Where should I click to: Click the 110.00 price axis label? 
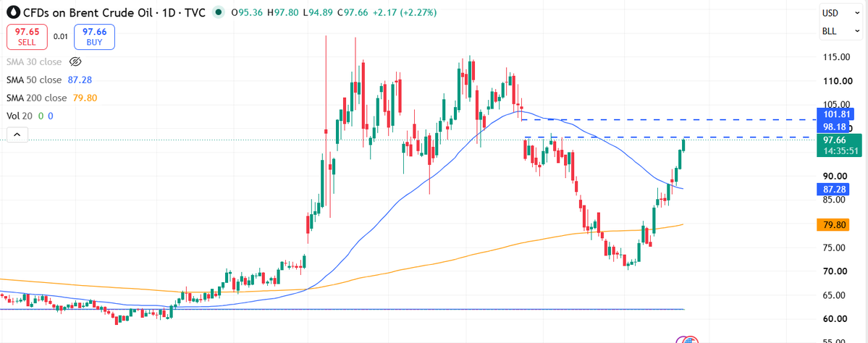coord(836,81)
